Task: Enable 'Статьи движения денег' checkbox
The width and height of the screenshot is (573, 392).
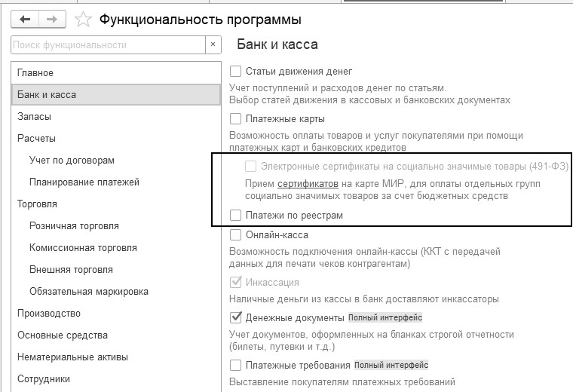Action: coord(235,72)
